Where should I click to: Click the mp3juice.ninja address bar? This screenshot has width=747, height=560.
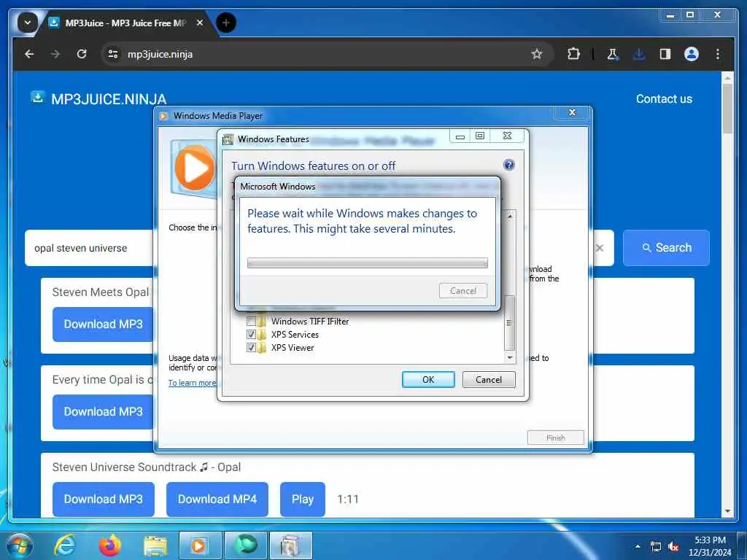pyautogui.click(x=327, y=54)
